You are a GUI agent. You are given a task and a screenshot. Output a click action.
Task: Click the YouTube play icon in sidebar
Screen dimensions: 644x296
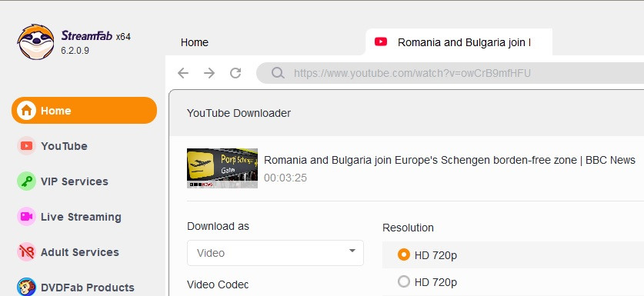pyautogui.click(x=26, y=146)
